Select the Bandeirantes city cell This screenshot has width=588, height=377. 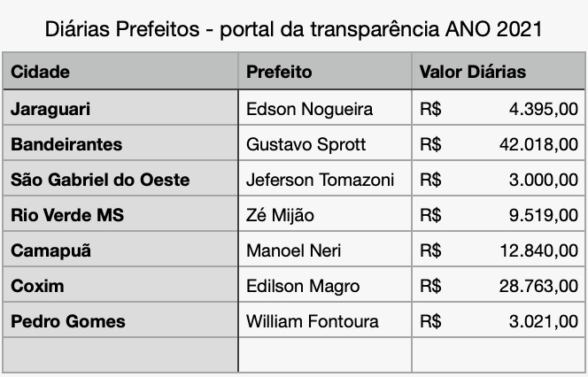point(120,142)
